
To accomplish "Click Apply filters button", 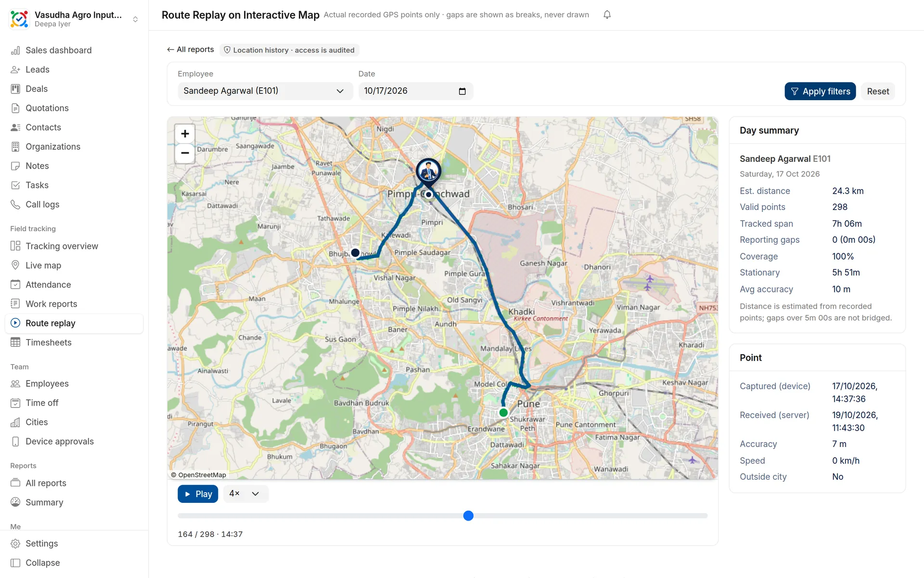I will (820, 92).
